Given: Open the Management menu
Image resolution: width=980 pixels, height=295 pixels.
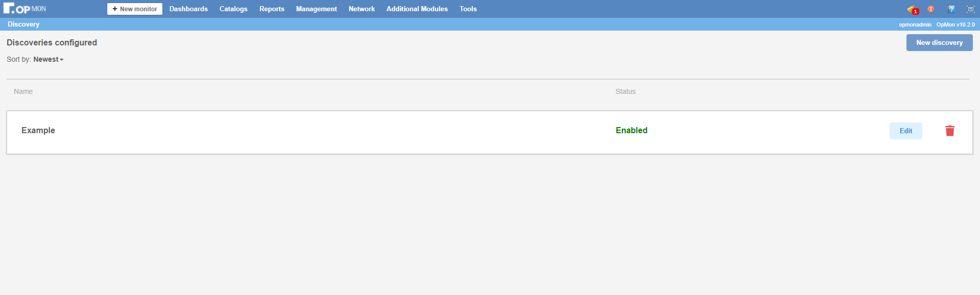Looking at the screenshot, I should click(316, 9).
